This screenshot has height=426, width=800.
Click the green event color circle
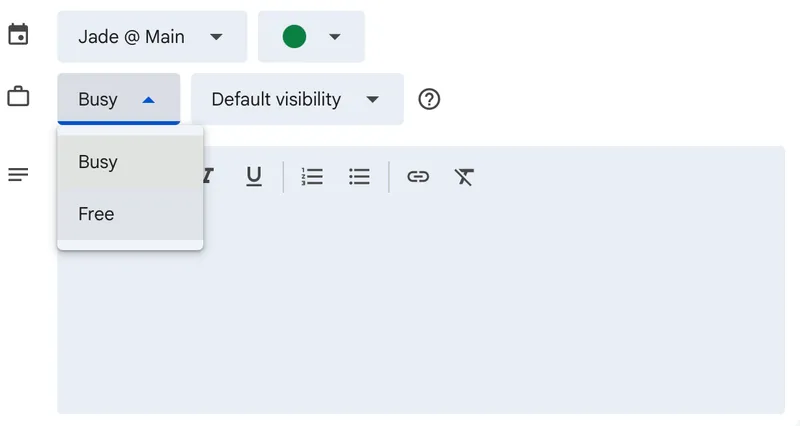point(294,37)
